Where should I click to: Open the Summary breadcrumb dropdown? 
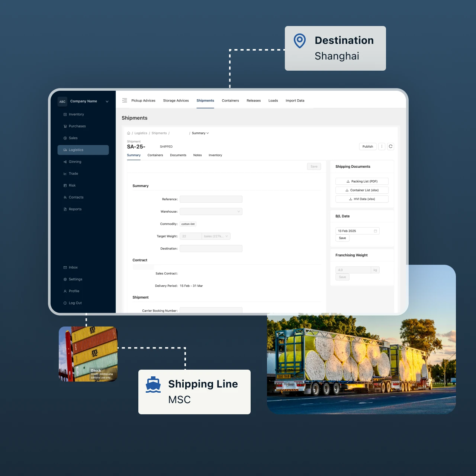200,133
